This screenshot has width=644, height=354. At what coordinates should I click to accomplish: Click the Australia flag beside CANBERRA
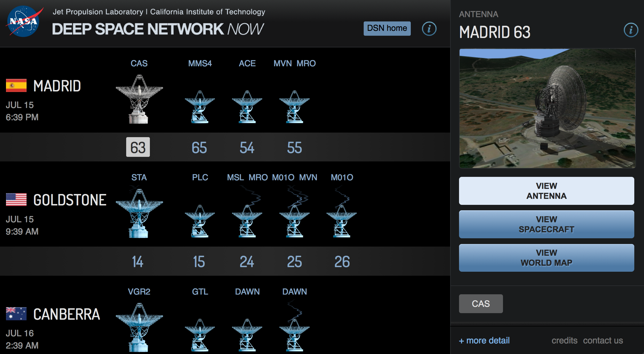click(16, 314)
